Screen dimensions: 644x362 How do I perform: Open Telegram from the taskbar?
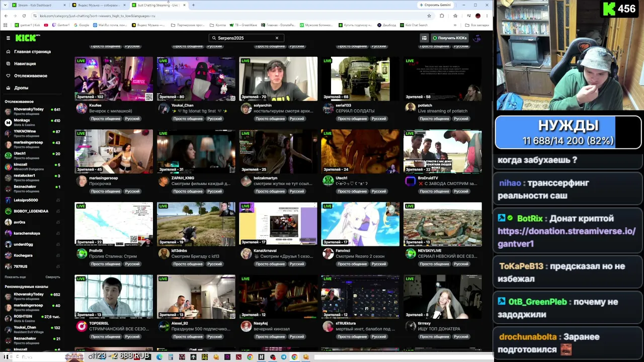coord(284,357)
